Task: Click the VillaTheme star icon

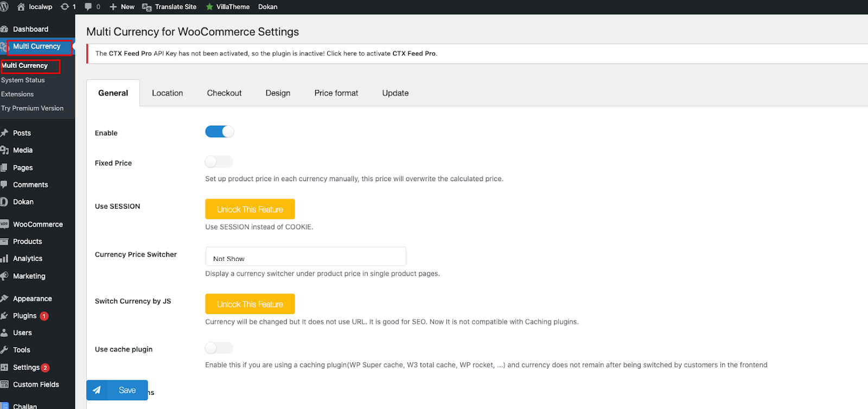Action: [x=209, y=7]
